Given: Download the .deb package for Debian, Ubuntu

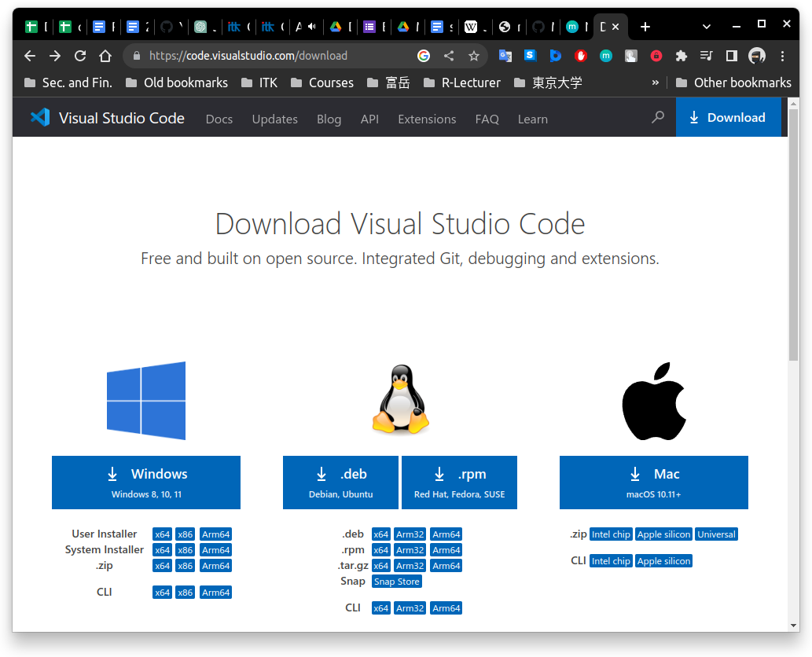Looking at the screenshot, I should (x=340, y=483).
